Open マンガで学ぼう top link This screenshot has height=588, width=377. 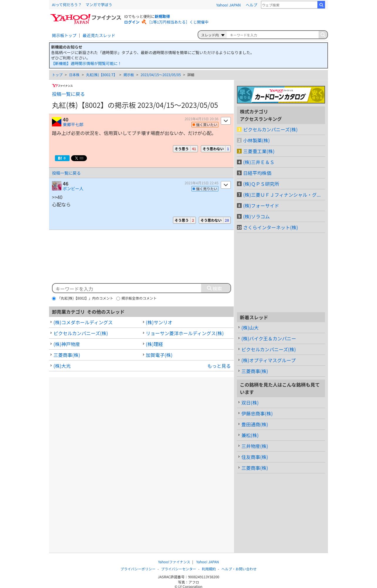point(99,5)
